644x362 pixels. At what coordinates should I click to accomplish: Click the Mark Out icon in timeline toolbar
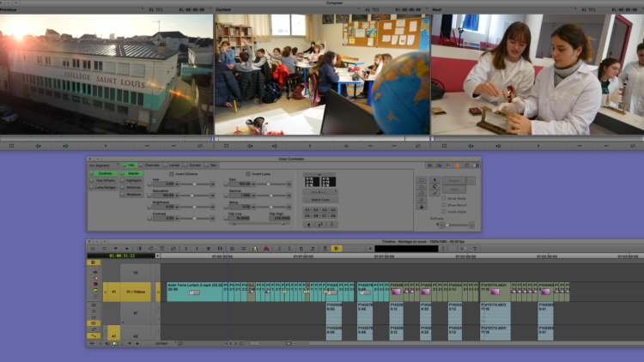[197, 248]
